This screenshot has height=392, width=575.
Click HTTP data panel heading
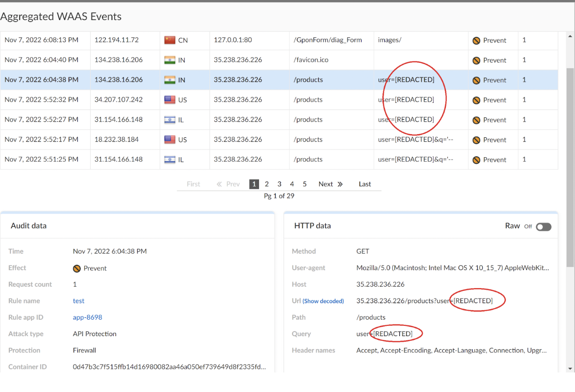click(x=313, y=226)
